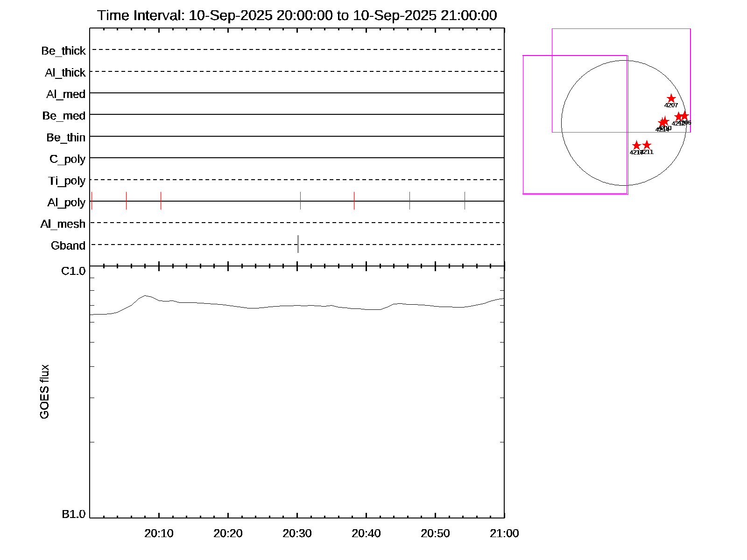The image size is (747, 560).
Task: Click the Be_thick filter label
Action: [x=63, y=51]
